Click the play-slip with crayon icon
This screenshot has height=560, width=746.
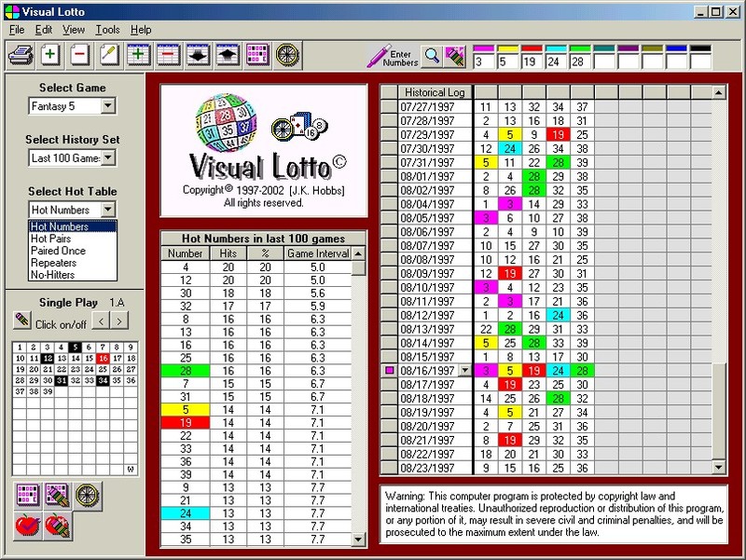click(x=57, y=495)
